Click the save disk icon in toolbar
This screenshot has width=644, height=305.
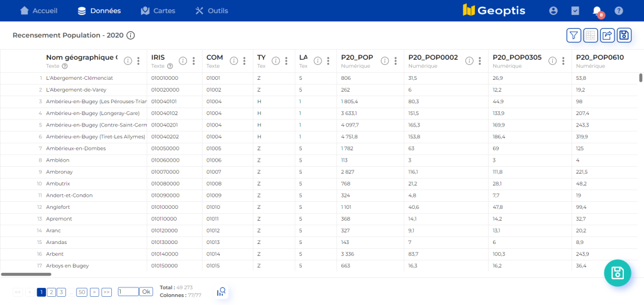click(624, 35)
